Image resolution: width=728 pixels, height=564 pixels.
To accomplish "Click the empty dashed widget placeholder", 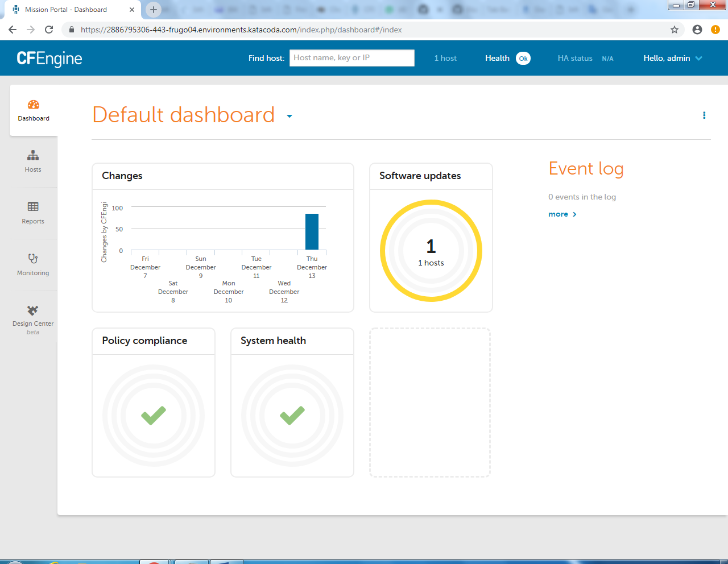I will pos(430,403).
